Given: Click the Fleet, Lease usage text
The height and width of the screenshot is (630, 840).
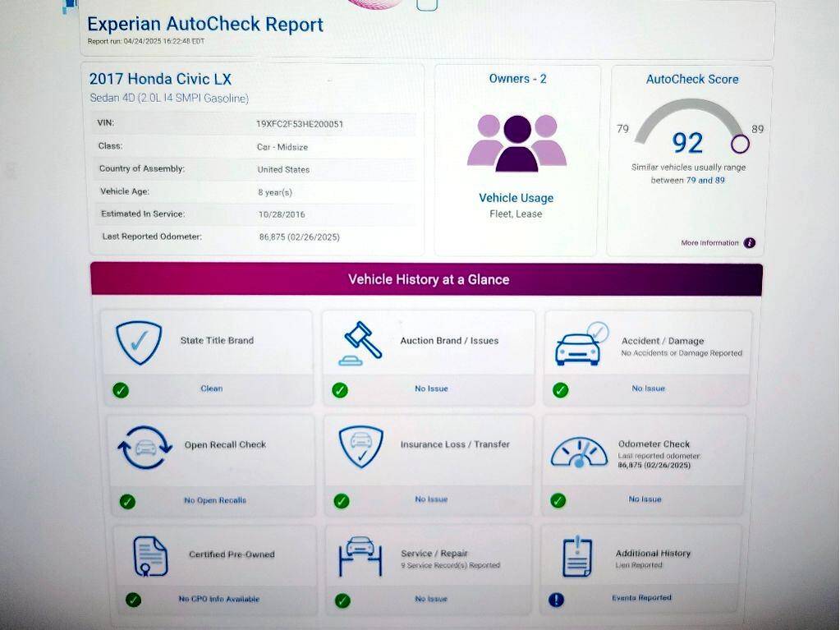Looking at the screenshot, I should (516, 214).
